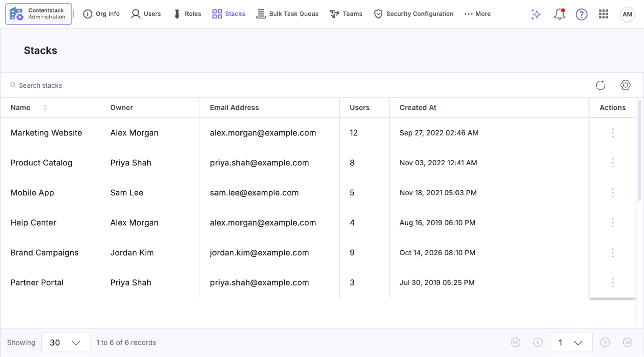Open Bulk Task Queue tab
644x357 pixels.
287,14
